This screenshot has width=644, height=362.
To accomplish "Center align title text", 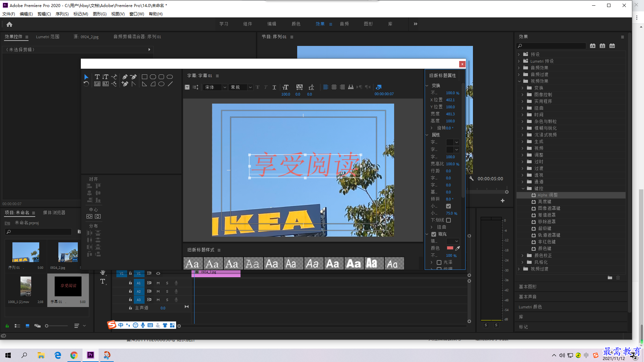I will (x=334, y=87).
